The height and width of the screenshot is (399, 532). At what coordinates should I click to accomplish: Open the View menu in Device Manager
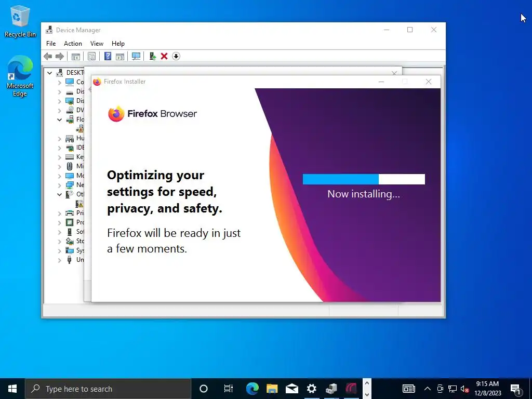coord(97,44)
